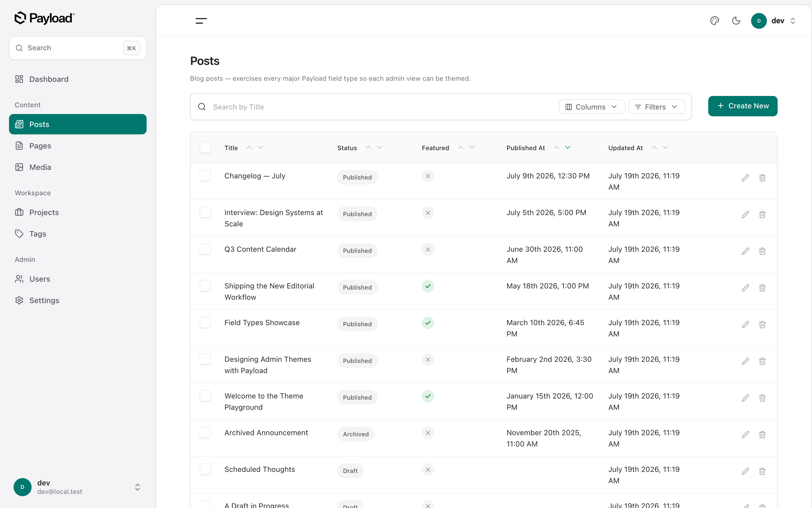Edit the Q3 Content Calendar post
812x508 pixels.
point(745,251)
